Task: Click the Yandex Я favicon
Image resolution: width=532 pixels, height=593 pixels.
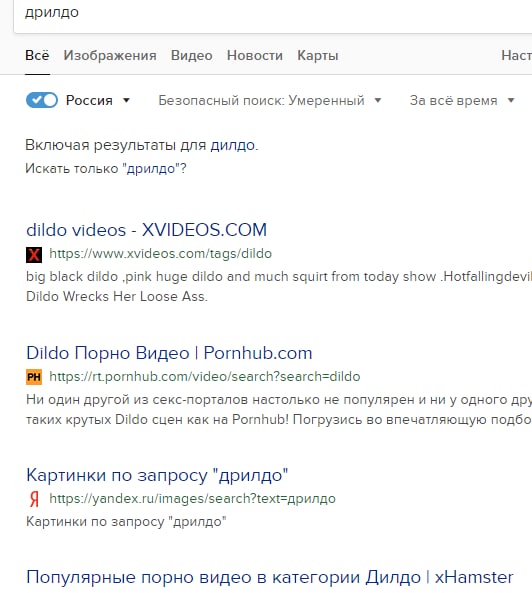Action: [x=34, y=499]
